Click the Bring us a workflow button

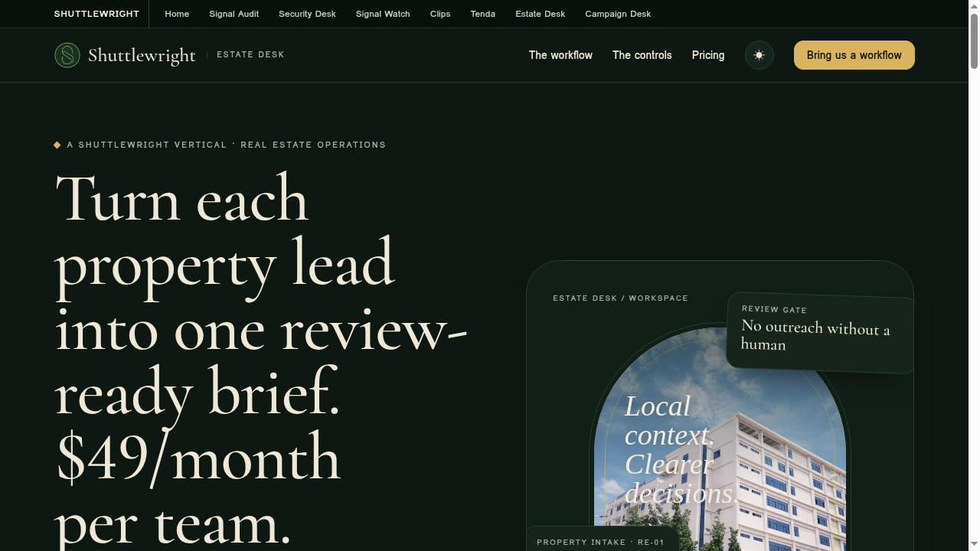[854, 55]
